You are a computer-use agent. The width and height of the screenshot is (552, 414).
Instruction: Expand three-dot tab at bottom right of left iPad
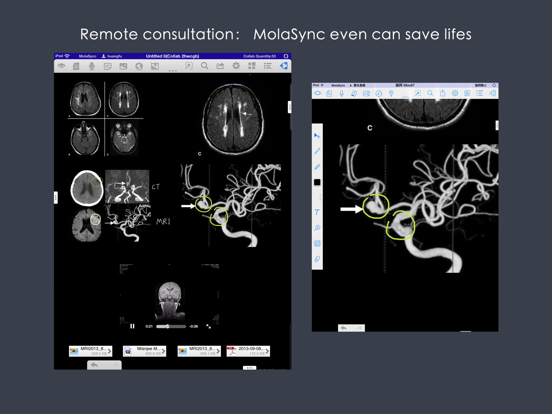[250, 368]
